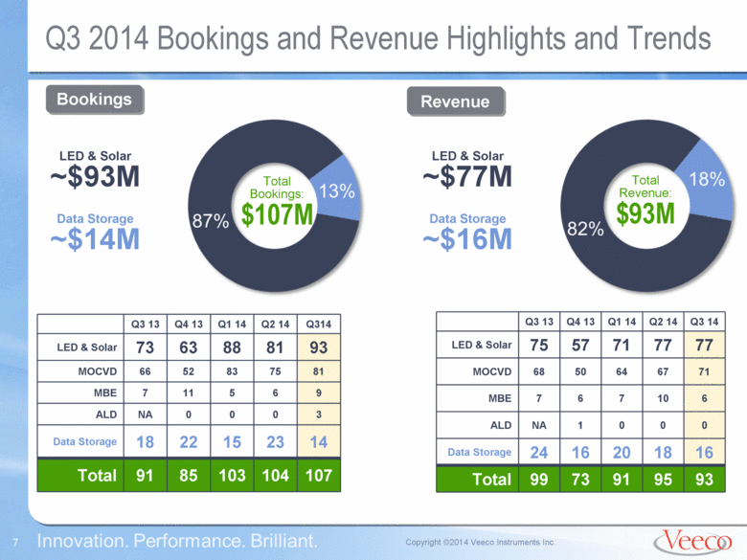Select revenue Data Storage value 20

coord(622,453)
